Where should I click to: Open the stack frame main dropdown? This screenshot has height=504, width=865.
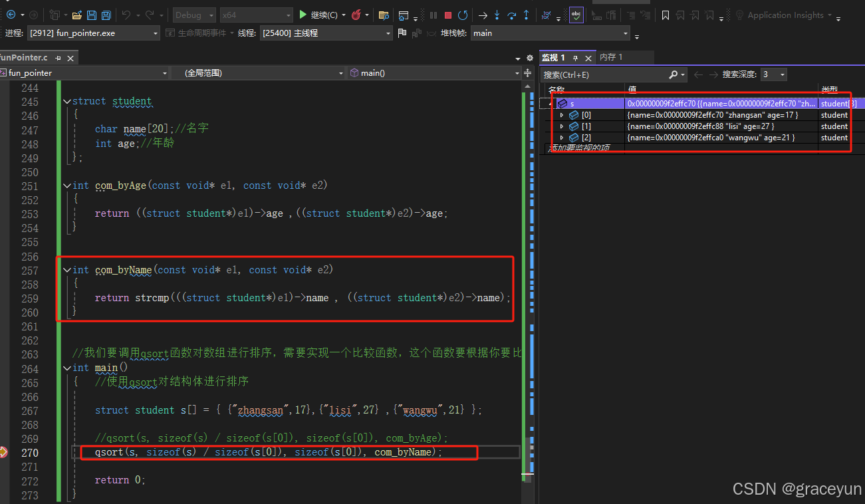coord(551,33)
